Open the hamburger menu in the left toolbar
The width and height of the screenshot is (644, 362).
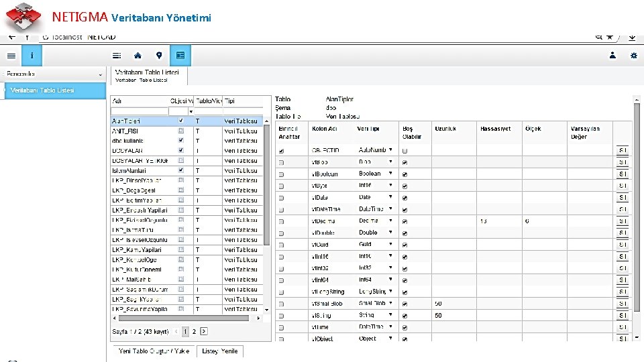click(x=11, y=56)
